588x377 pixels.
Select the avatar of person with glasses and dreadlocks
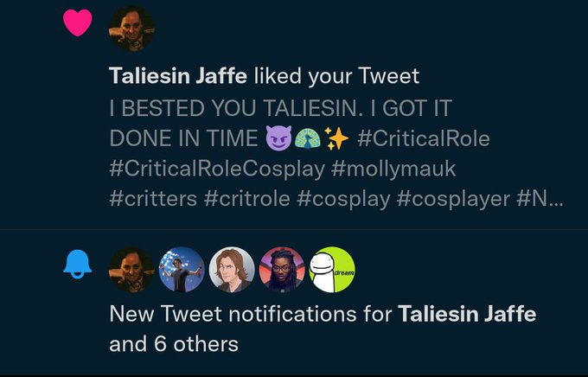(x=282, y=270)
